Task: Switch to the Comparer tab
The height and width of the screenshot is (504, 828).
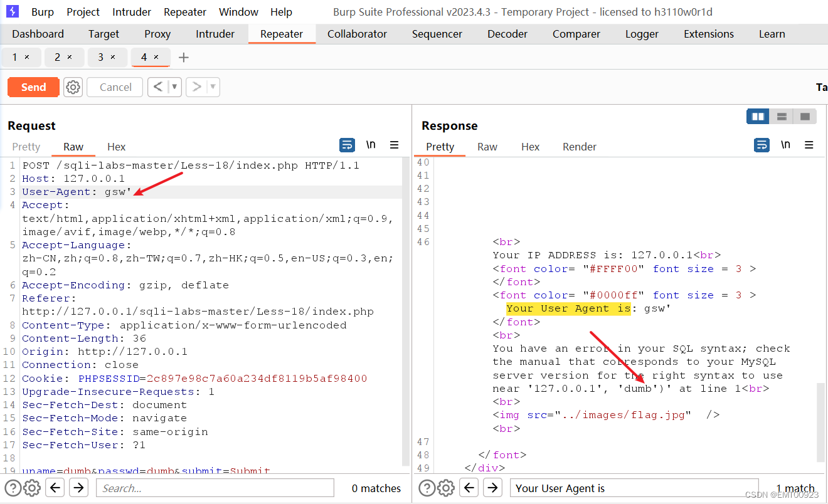Action: click(576, 34)
